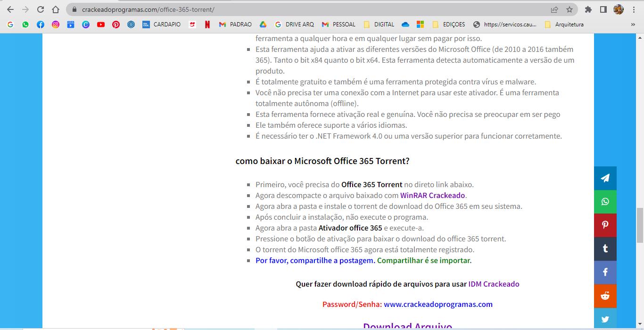Screen dimensions: 644x330
Task: Open the EDIÇOES bookmarks folder
Action: [448, 25]
